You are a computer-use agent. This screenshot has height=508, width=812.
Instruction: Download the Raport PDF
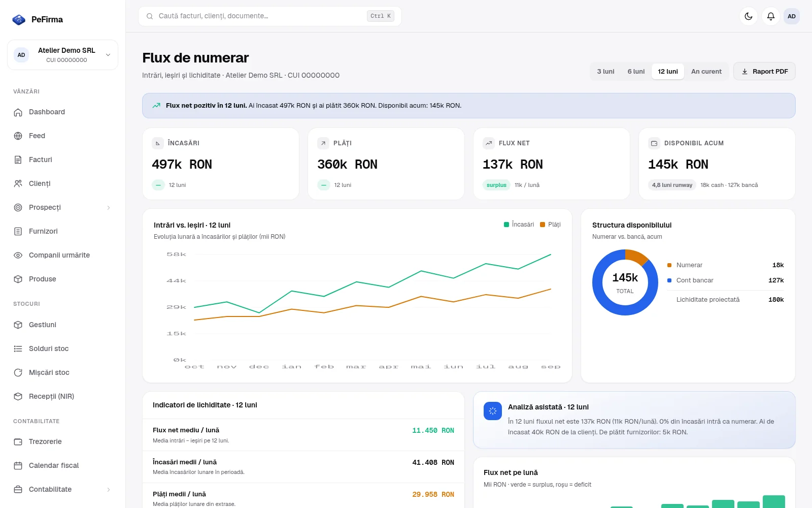coord(764,72)
